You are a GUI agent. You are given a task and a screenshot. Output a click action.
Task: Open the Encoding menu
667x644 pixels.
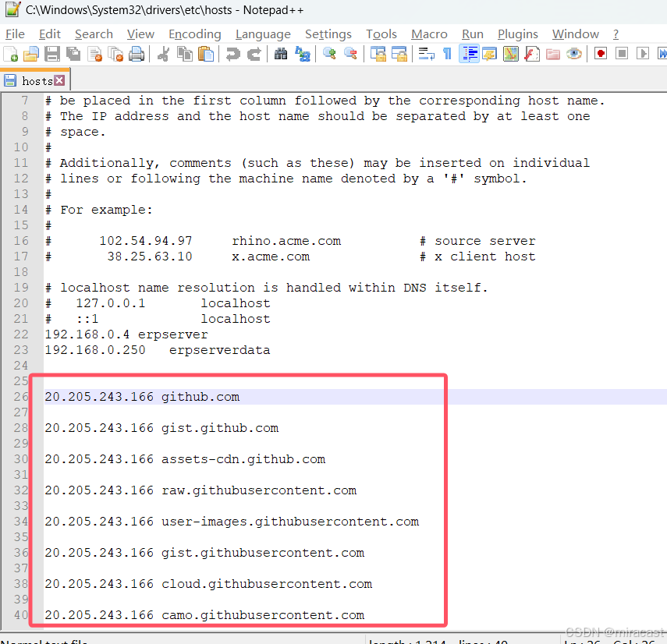tap(195, 34)
